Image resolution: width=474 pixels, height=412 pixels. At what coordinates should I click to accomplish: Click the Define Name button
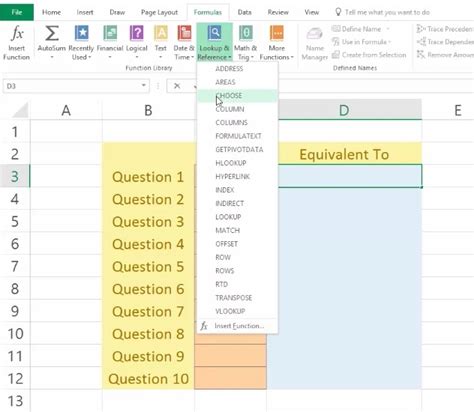(357, 29)
